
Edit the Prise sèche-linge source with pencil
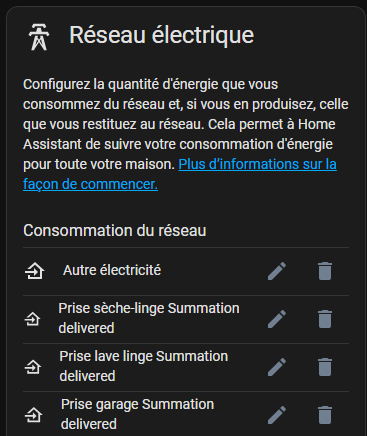(x=277, y=319)
